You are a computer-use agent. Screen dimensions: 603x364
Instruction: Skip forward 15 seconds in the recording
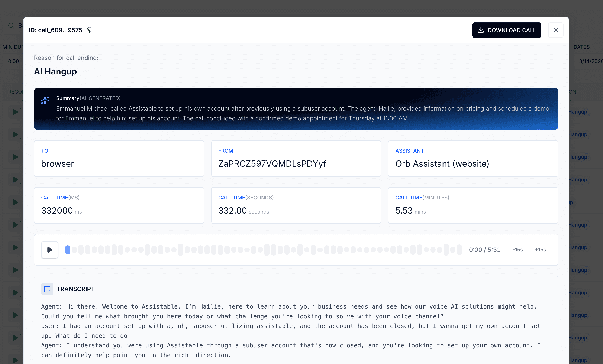tap(540, 250)
